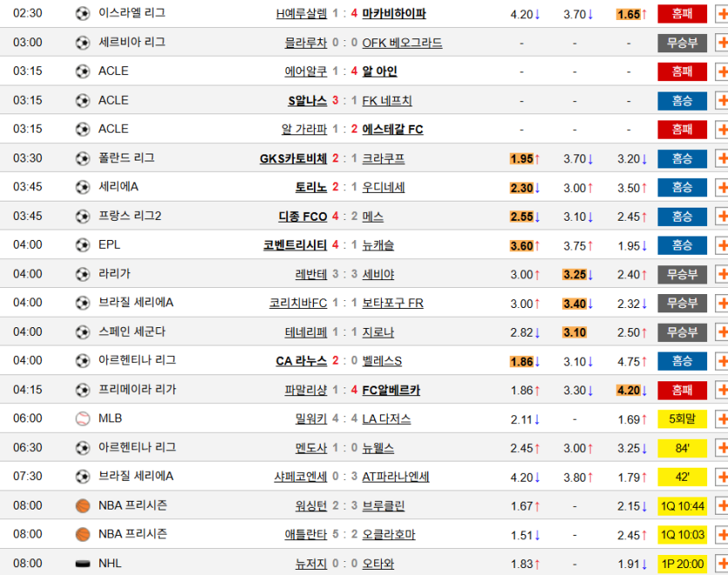Screen dimensions: 728x575
Task: Click the soccer ball icon for 프랑스 리그2
Action: point(83,216)
